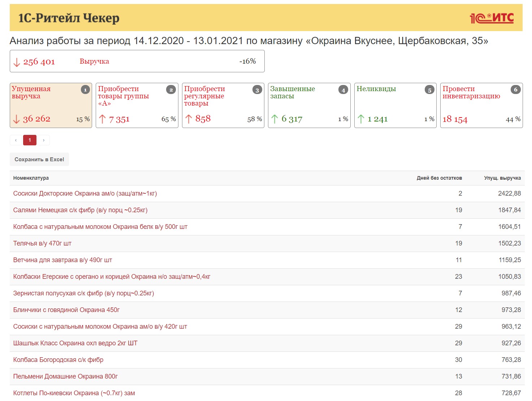Viewport: 532px width, 401px height.
Task: Click the 763,28 value in Колбаса Богородская row
Action: click(x=511, y=360)
